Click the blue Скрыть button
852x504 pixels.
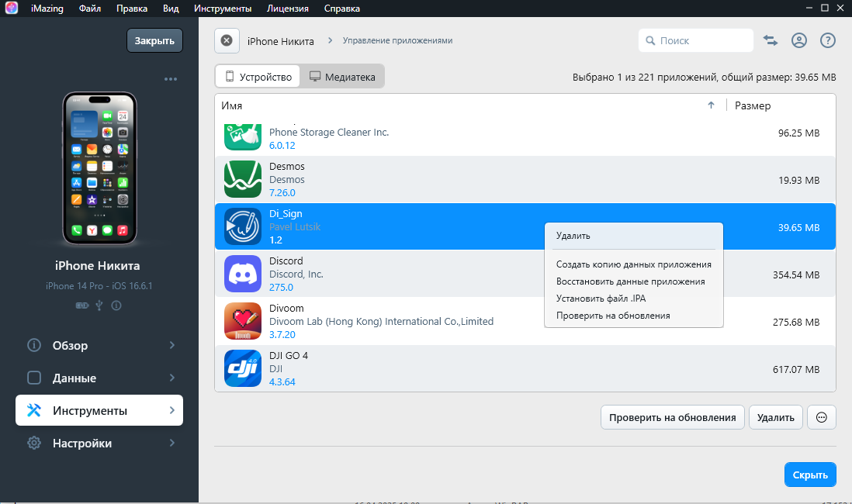[809, 475]
